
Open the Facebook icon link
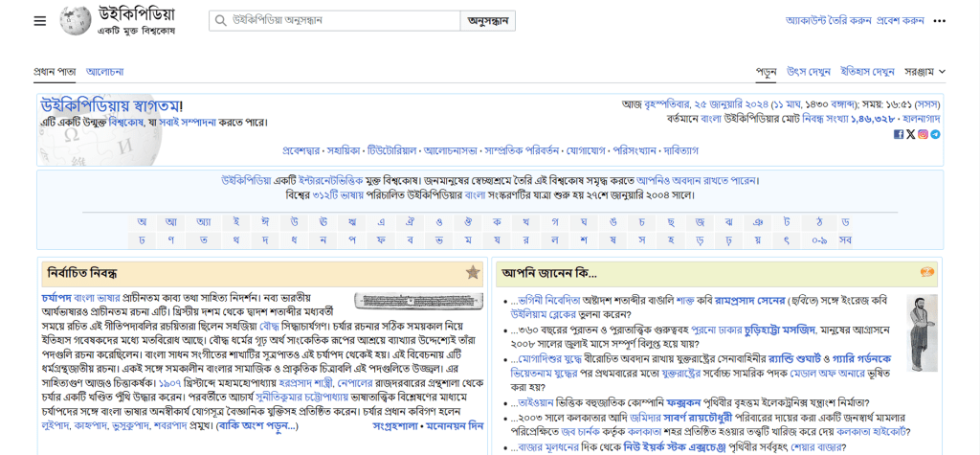(x=898, y=134)
